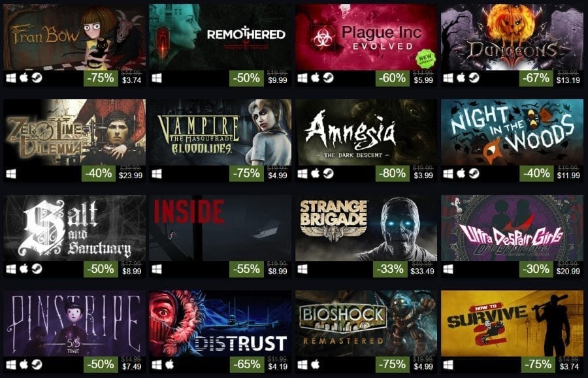Open the Ultra Despair Girls banner
This screenshot has height=378, width=588.
[x=512, y=228]
